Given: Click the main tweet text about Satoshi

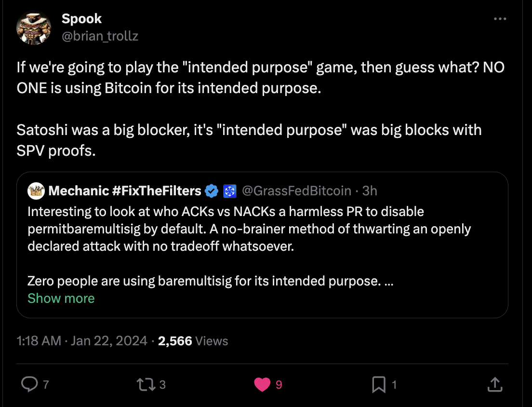Looking at the screenshot, I should [x=249, y=140].
